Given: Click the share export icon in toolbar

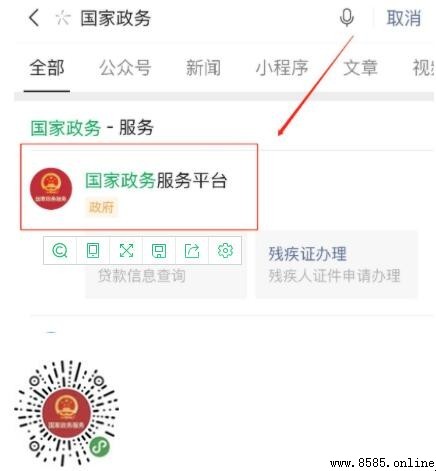Looking at the screenshot, I should coord(192,251).
